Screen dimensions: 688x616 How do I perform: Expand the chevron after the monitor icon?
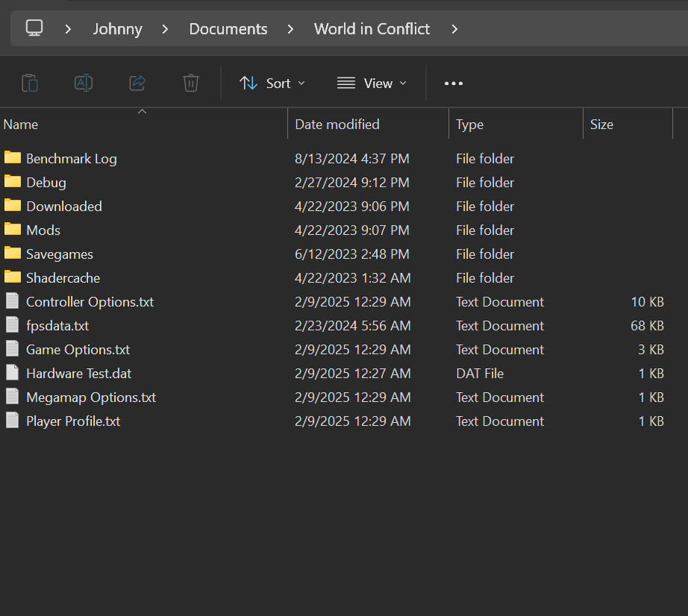(x=68, y=29)
